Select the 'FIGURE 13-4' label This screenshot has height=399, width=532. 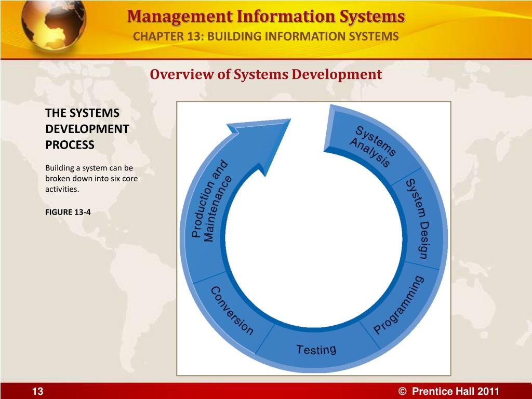tap(68, 212)
